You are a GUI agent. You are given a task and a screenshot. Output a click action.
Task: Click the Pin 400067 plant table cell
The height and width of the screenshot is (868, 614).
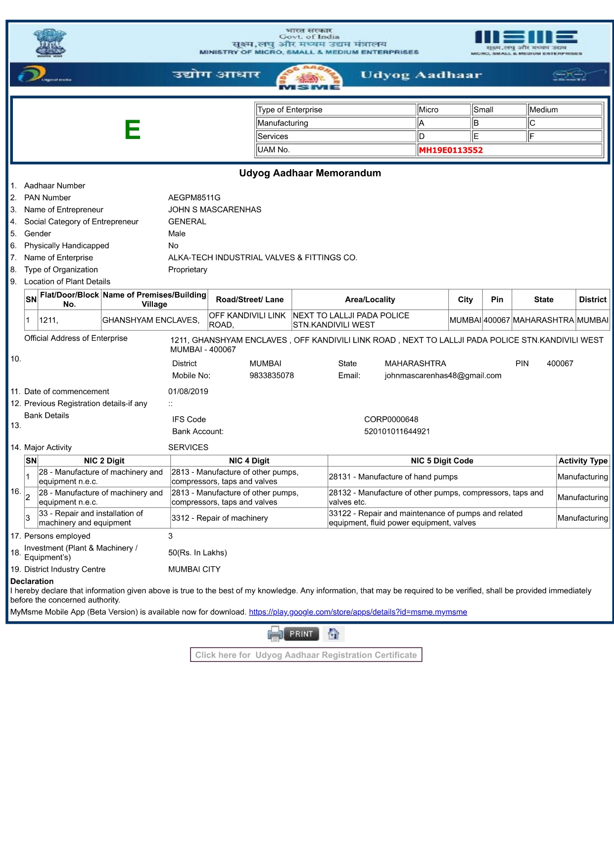coord(497,320)
